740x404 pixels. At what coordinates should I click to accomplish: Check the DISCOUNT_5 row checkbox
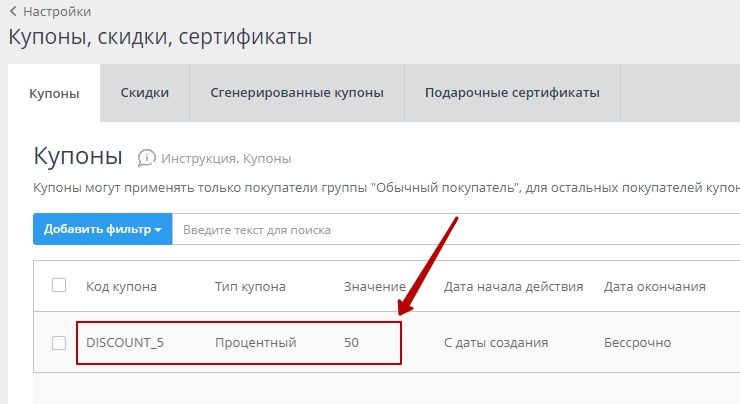pos(59,343)
